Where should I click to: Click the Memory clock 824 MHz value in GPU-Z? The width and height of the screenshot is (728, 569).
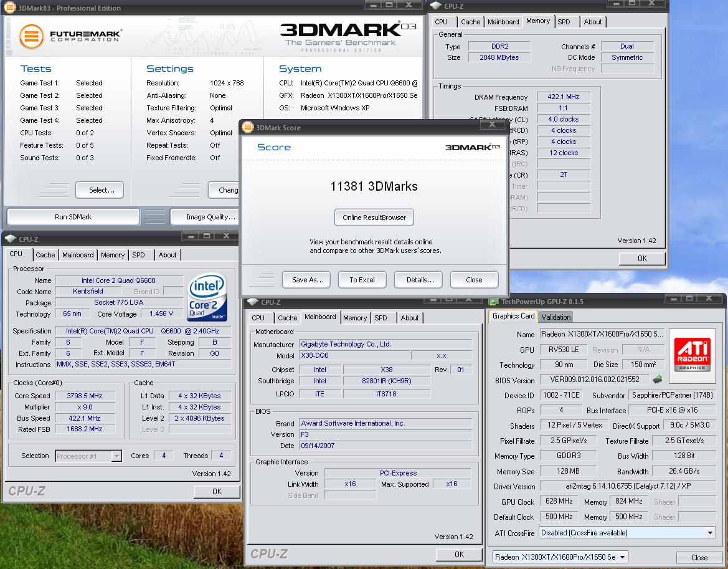[629, 501]
